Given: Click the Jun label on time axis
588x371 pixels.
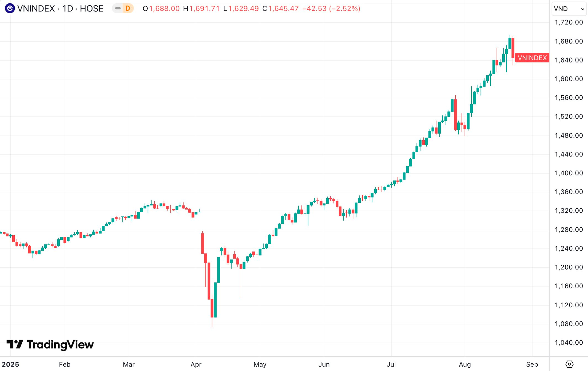Looking at the screenshot, I should [x=324, y=364].
